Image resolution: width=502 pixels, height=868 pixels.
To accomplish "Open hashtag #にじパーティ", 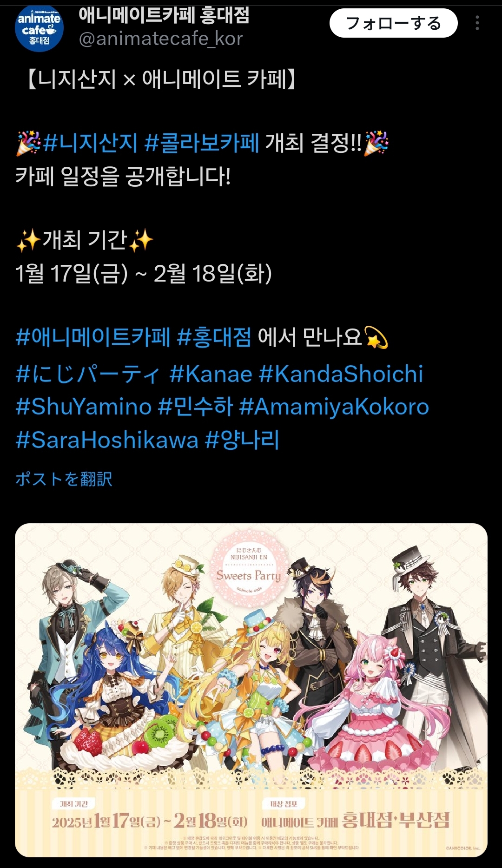I will [88, 374].
